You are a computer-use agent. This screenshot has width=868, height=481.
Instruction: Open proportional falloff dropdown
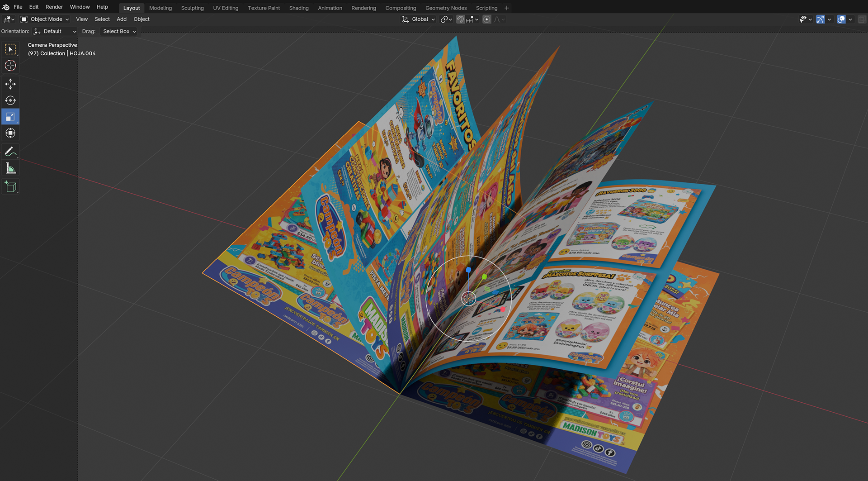(x=499, y=19)
